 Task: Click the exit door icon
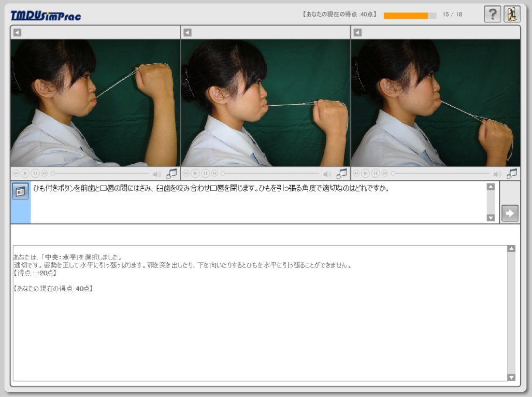[512, 14]
